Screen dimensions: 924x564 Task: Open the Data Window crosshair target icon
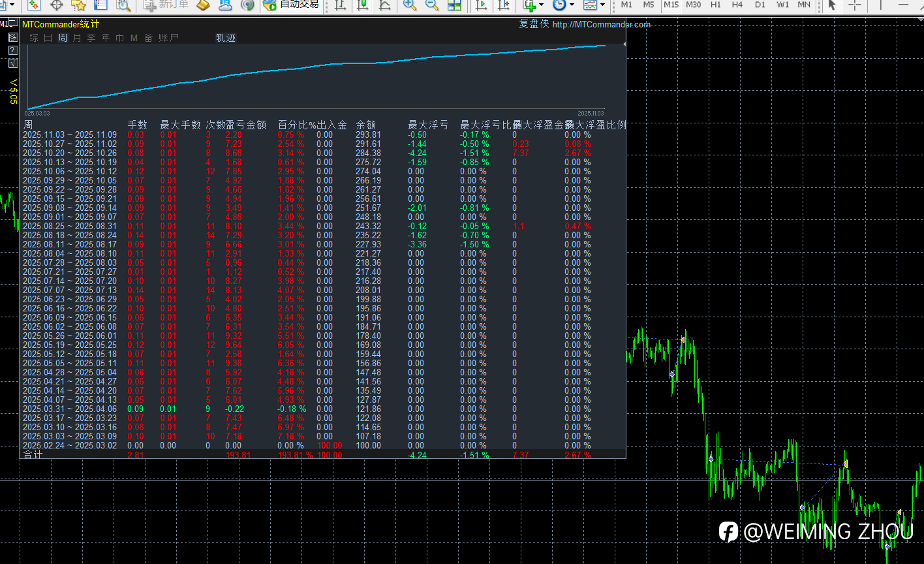[57, 5]
